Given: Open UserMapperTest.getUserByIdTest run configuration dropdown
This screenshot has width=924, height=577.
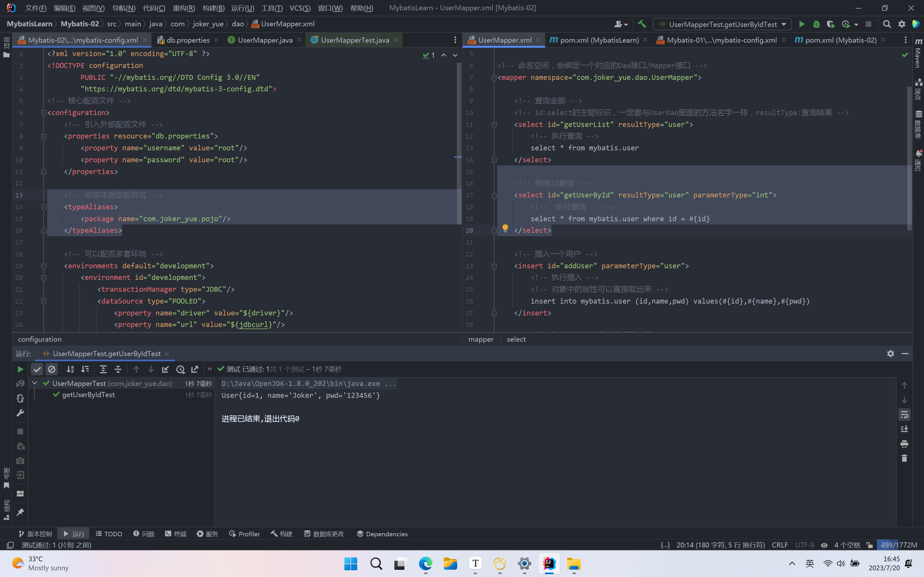Looking at the screenshot, I should [722, 24].
